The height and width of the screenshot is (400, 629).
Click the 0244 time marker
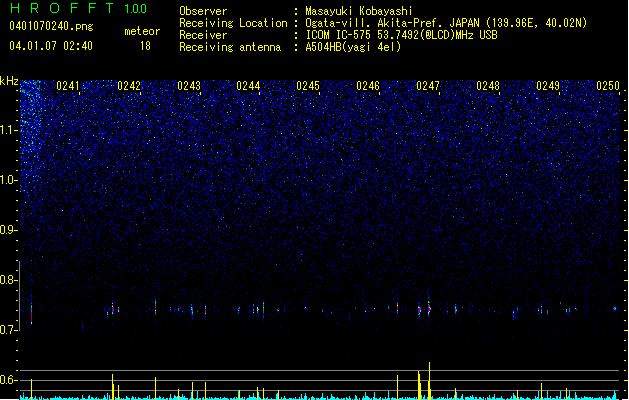(x=248, y=86)
